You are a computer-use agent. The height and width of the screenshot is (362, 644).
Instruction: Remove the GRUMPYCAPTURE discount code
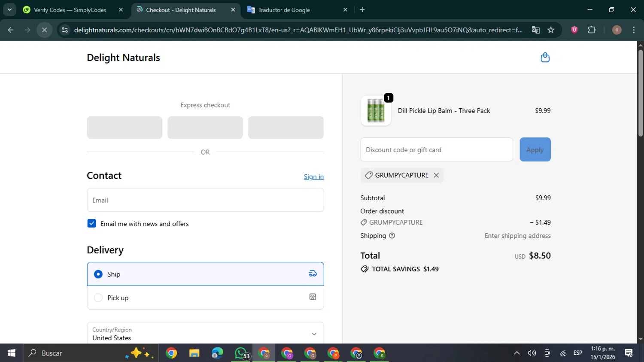pyautogui.click(x=436, y=175)
